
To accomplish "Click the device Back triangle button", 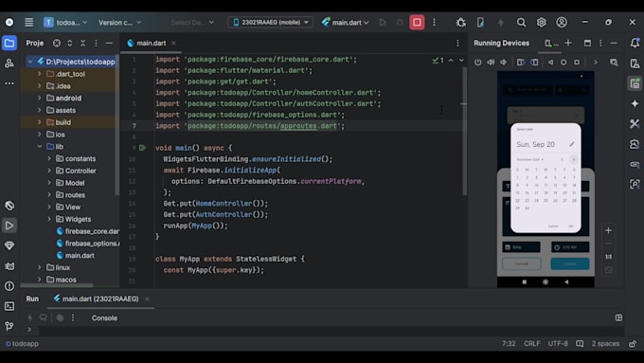I will pos(550,62).
